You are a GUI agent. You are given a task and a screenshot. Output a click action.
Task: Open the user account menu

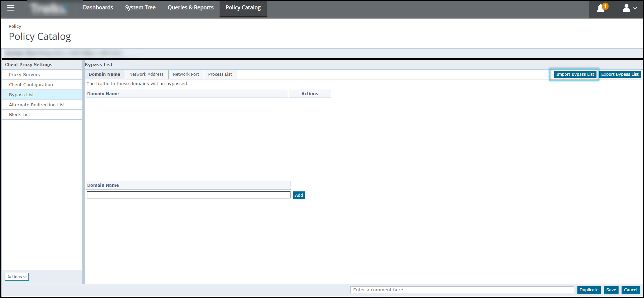(629, 8)
